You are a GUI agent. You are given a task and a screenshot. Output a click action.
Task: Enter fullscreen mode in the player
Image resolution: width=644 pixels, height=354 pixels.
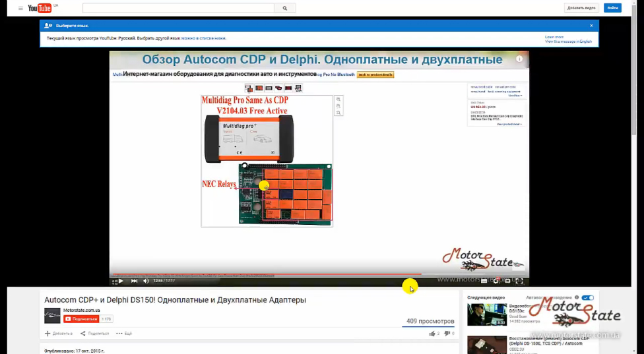pos(519,281)
